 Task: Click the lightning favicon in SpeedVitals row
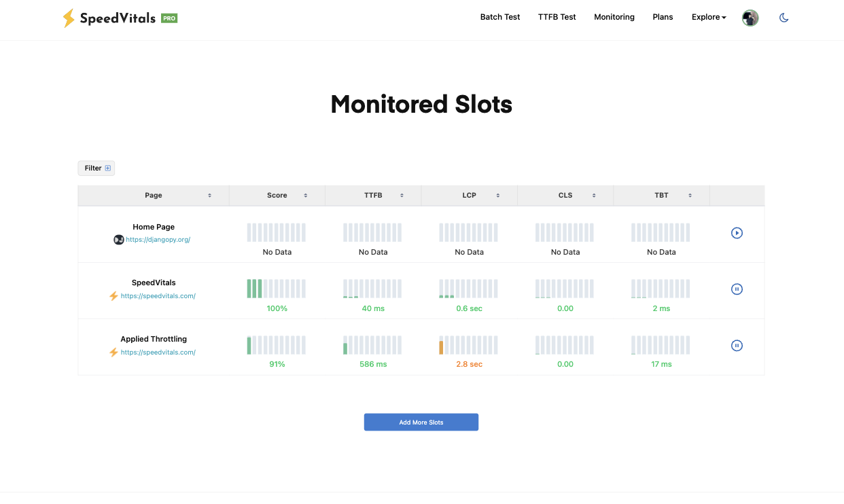[x=113, y=296]
